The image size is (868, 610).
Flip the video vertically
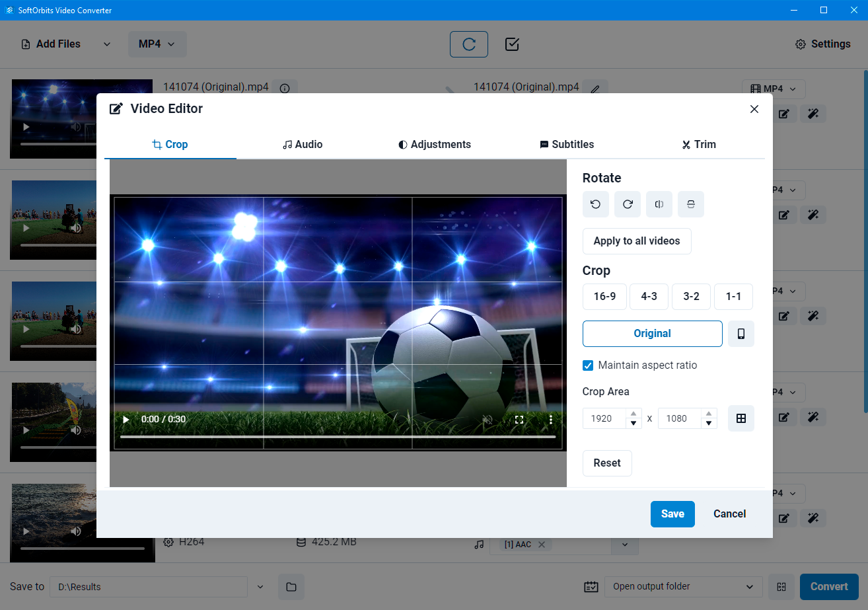(690, 204)
